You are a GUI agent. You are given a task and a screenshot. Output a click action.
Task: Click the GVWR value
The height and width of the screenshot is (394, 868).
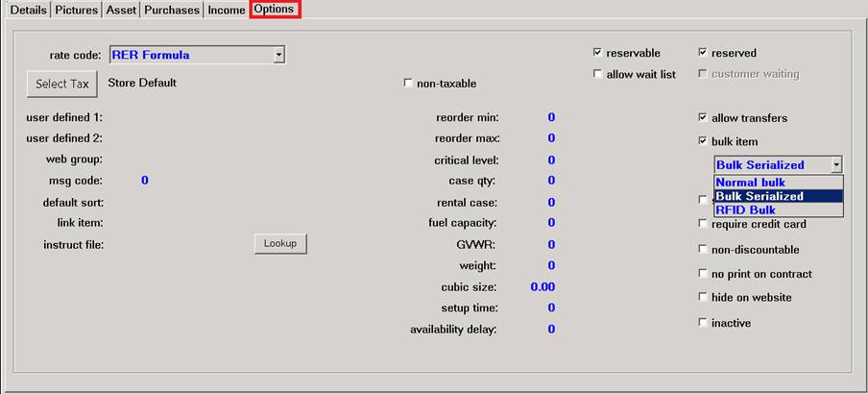[551, 244]
